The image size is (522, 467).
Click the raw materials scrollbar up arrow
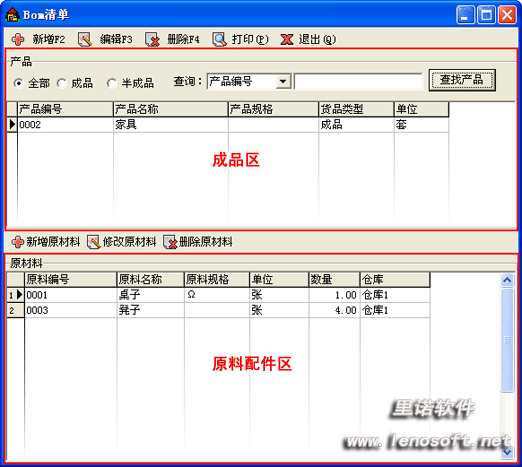click(x=507, y=280)
